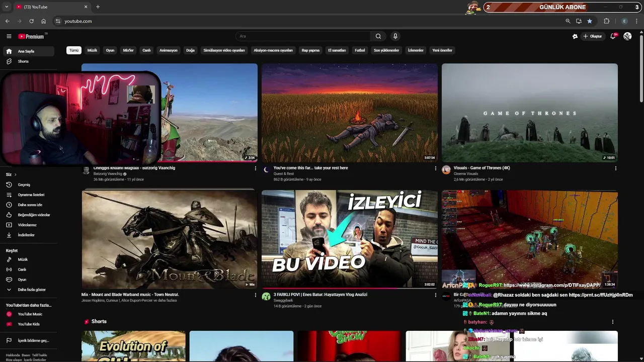
Task: Open Cinema Visuals channel link
Action: [x=466, y=174]
